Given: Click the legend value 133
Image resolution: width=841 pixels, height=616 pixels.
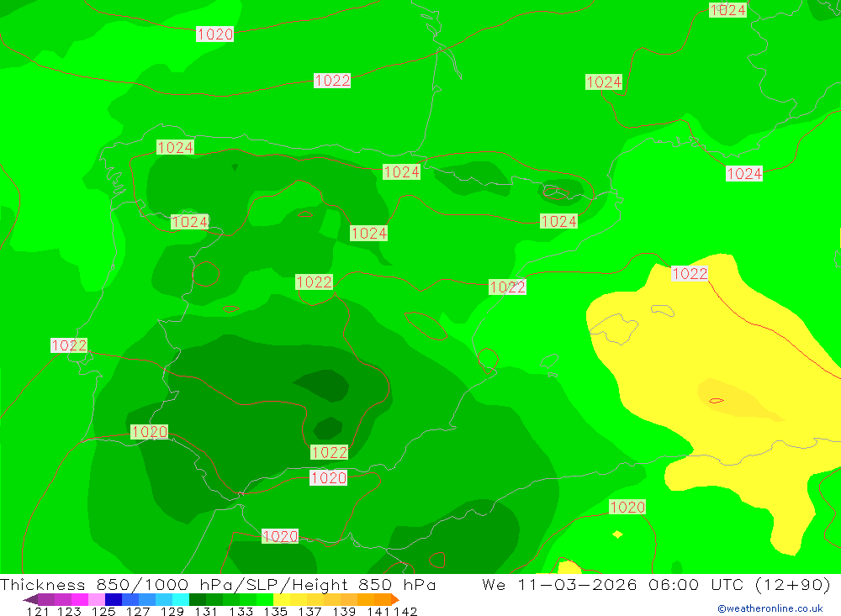Looking at the screenshot, I should (241, 612).
